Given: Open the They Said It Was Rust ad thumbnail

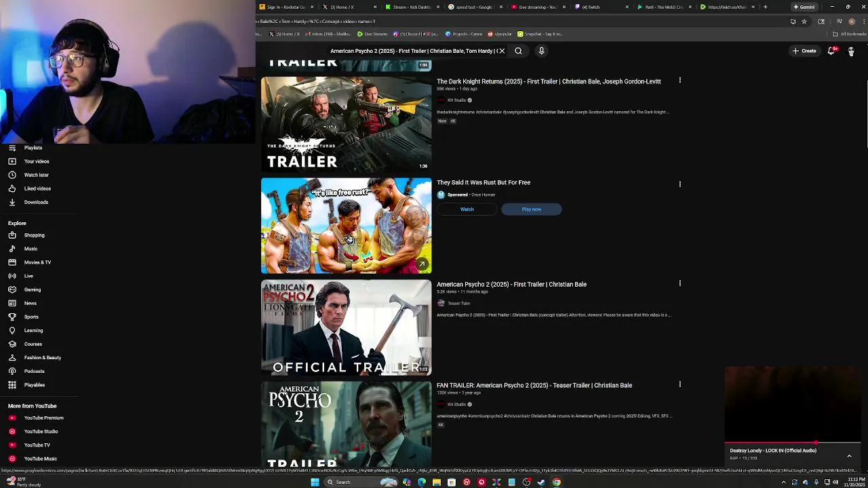Looking at the screenshot, I should (346, 226).
